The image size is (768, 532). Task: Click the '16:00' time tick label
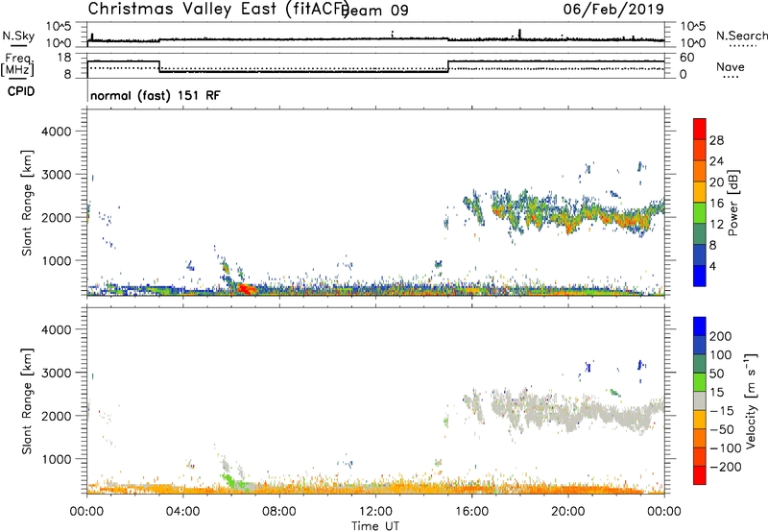[471, 512]
